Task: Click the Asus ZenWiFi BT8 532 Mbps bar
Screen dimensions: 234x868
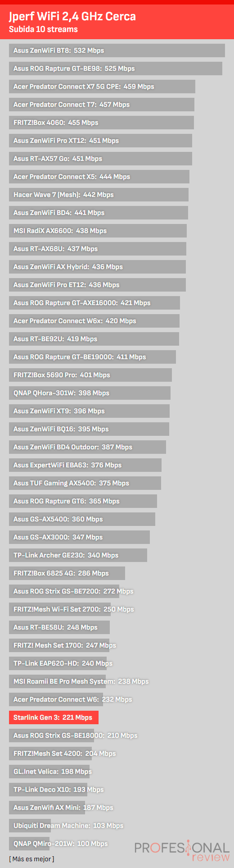Action: (117, 50)
